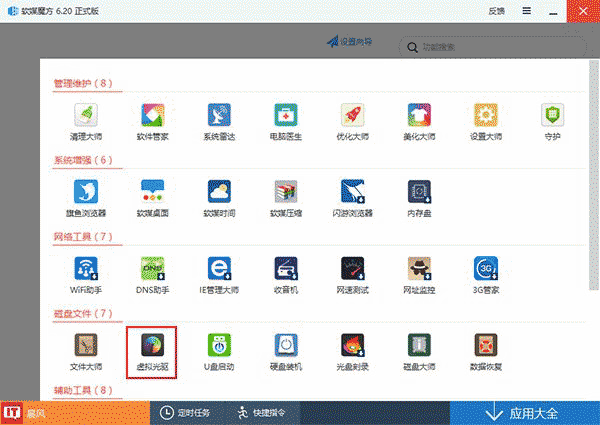Open 文件大师 file master
This screenshot has height=425, width=600.
tap(86, 352)
